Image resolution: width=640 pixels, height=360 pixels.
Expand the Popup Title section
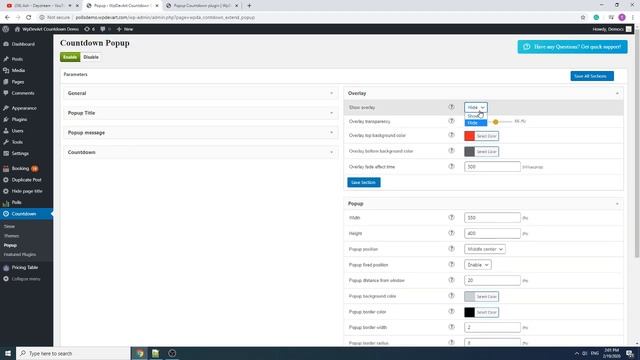[x=200, y=113]
